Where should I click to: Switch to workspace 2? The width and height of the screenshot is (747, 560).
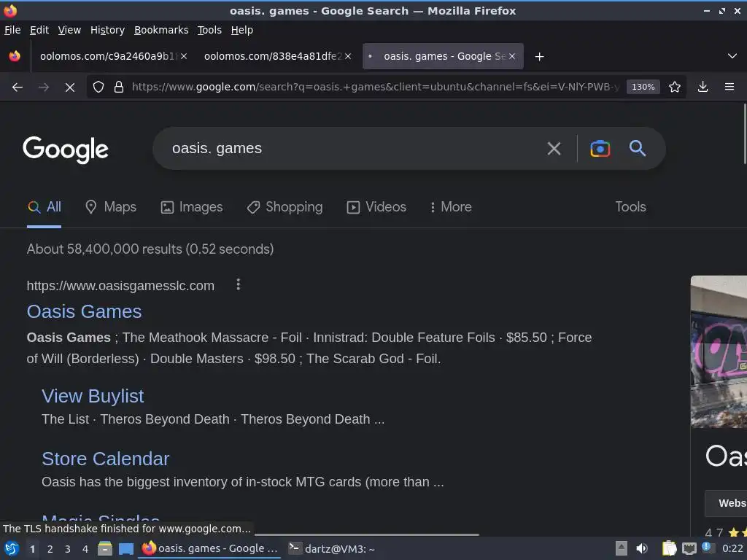point(50,549)
